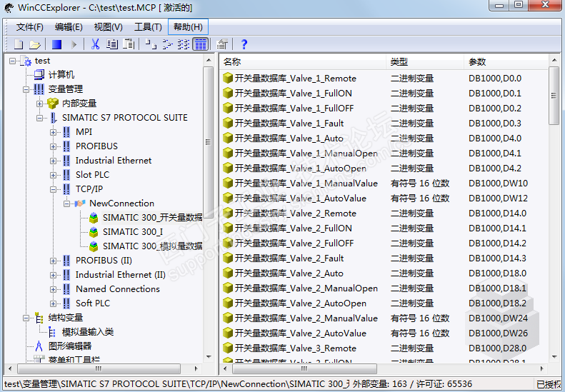Select Slot PLC in the tree
565x392 pixels.
[x=92, y=175]
